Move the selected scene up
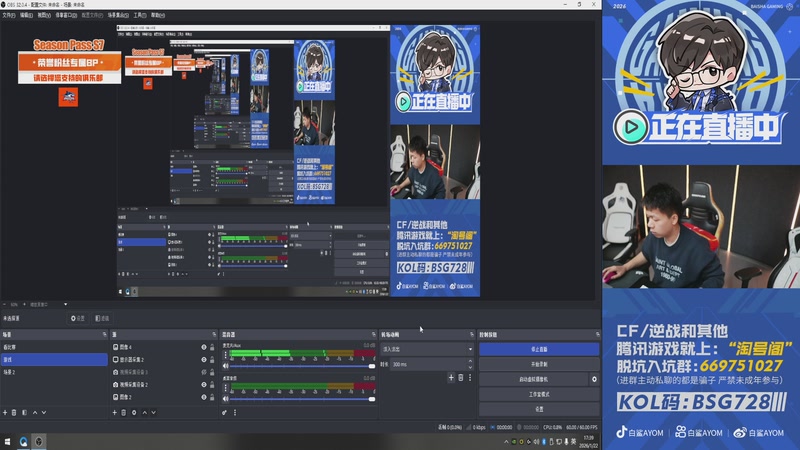The height and width of the screenshot is (450, 800). (35, 412)
